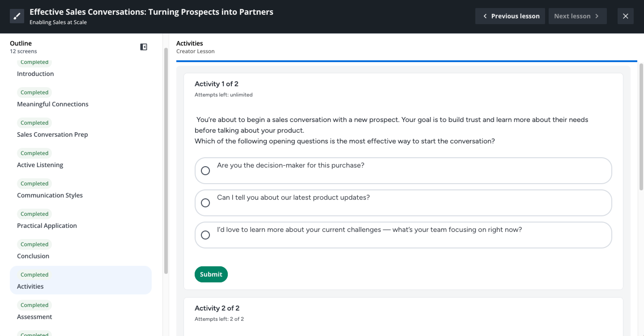Collapse the Outline sidebar panel icon

pyautogui.click(x=143, y=47)
